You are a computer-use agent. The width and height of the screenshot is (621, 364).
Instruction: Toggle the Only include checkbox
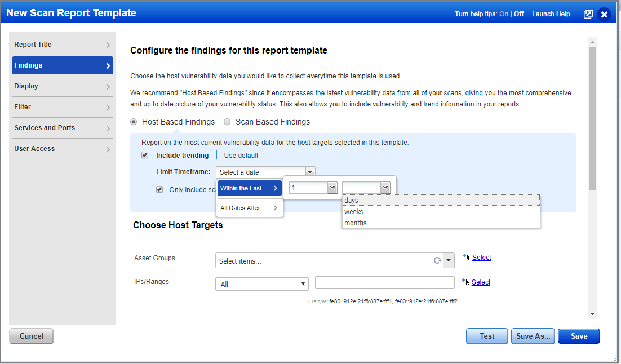[159, 189]
